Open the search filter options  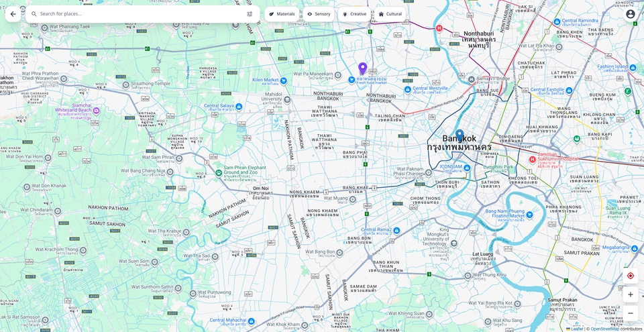point(250,14)
